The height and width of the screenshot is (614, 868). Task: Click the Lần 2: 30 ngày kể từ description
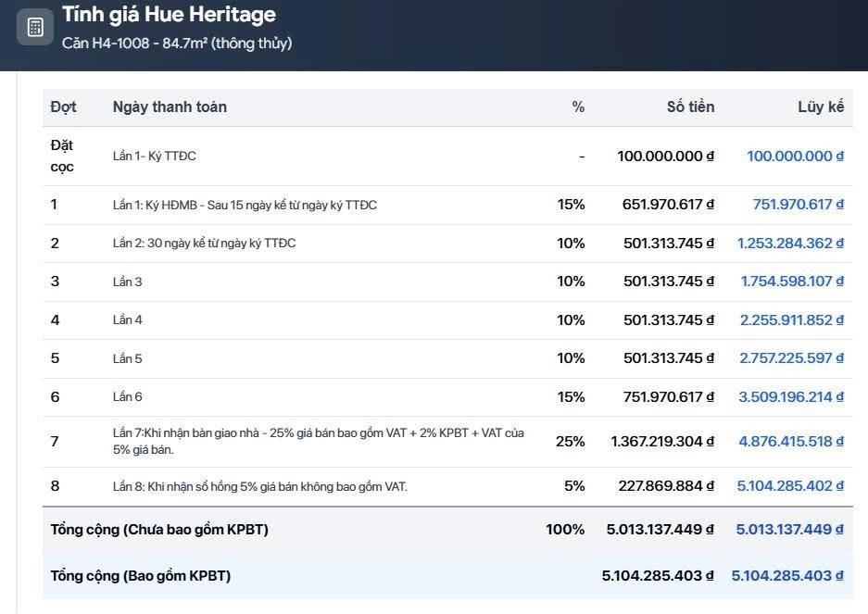pyautogui.click(x=205, y=243)
